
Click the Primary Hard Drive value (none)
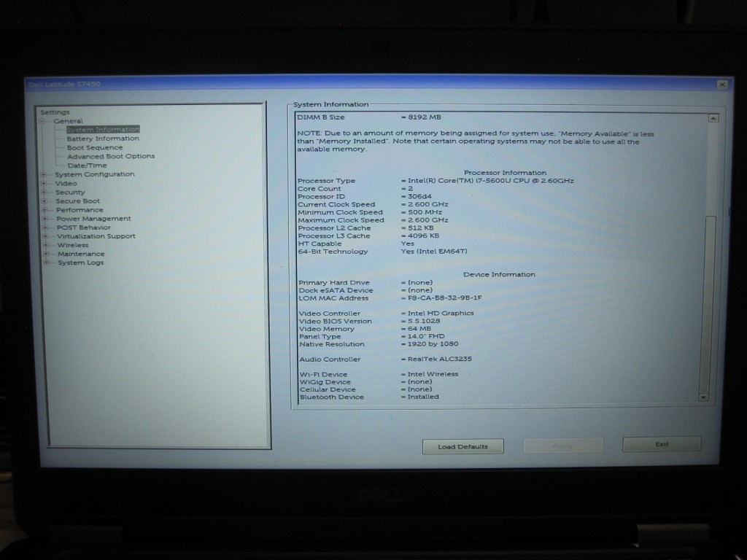420,283
